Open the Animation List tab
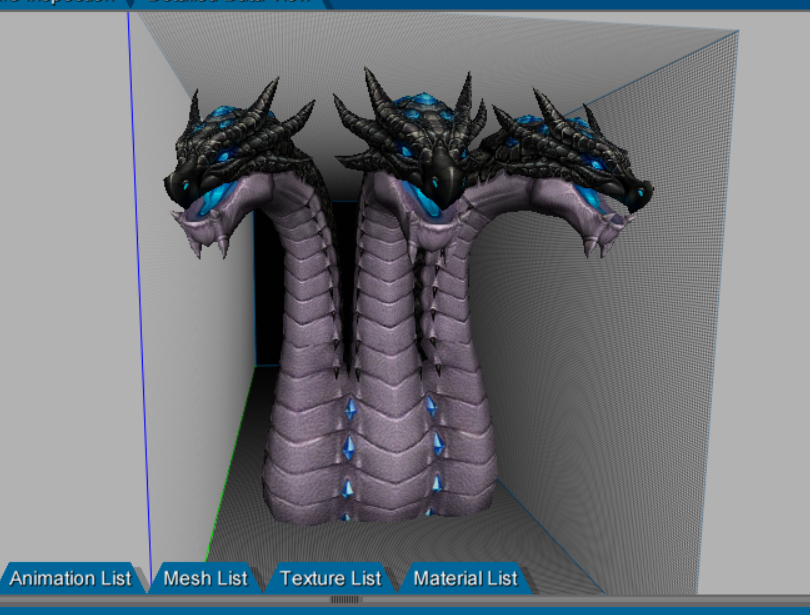 (x=70, y=578)
